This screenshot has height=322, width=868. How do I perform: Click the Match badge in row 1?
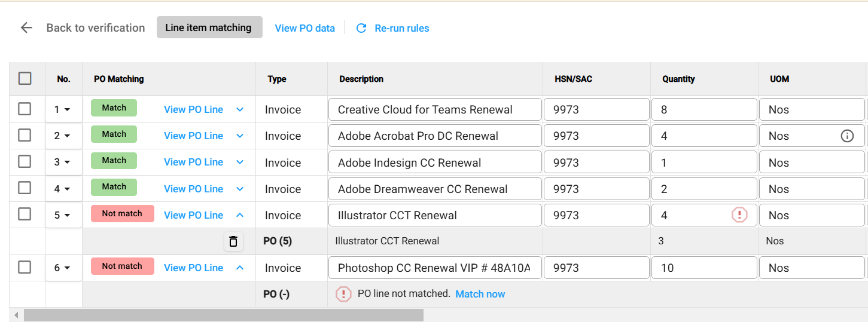click(x=114, y=108)
